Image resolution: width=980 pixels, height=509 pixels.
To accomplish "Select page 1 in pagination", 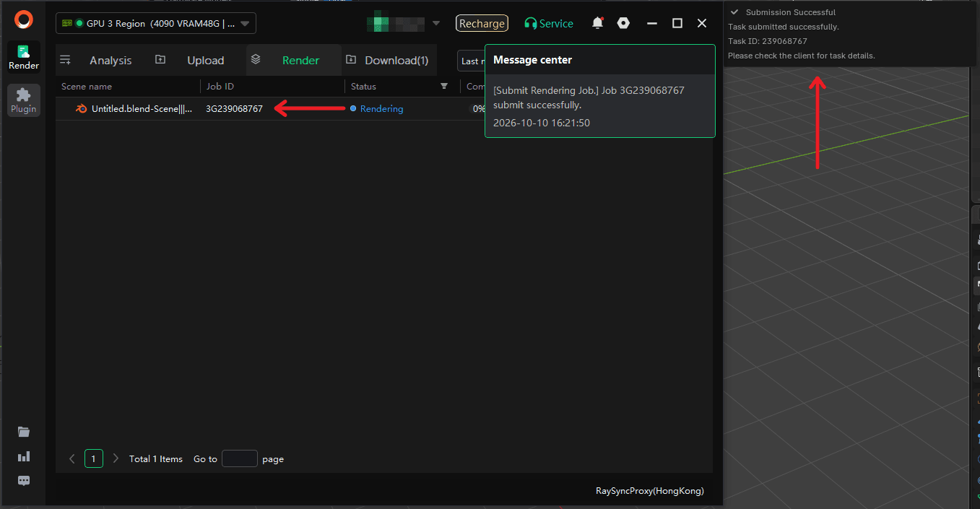I will [93, 458].
